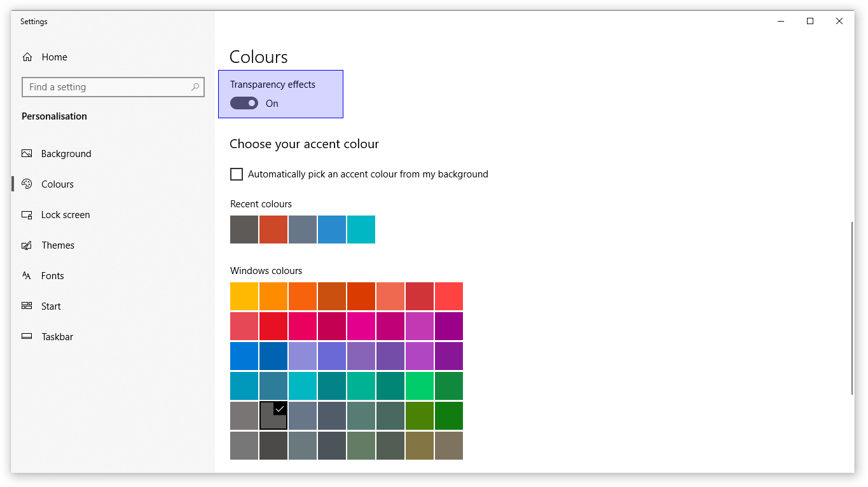Image resolution: width=868 pixels, height=487 pixels.
Task: Click the checked grey swatch in Windows colours
Action: click(x=273, y=416)
